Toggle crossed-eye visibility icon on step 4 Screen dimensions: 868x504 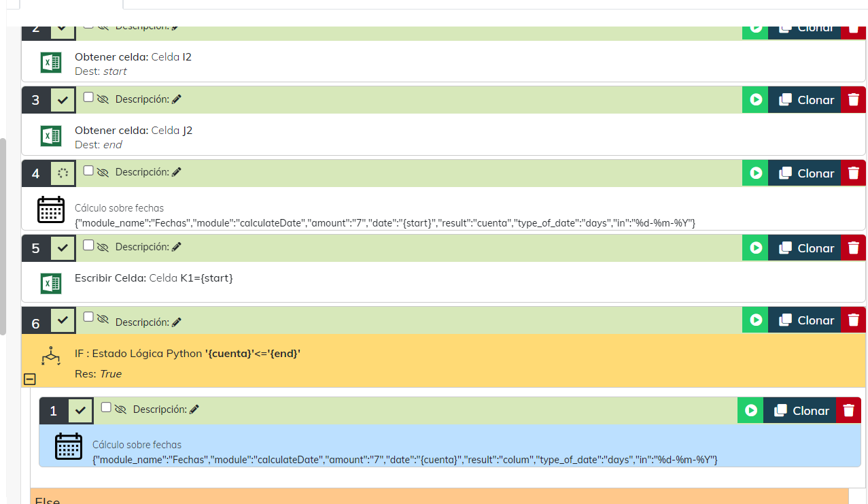click(x=103, y=173)
